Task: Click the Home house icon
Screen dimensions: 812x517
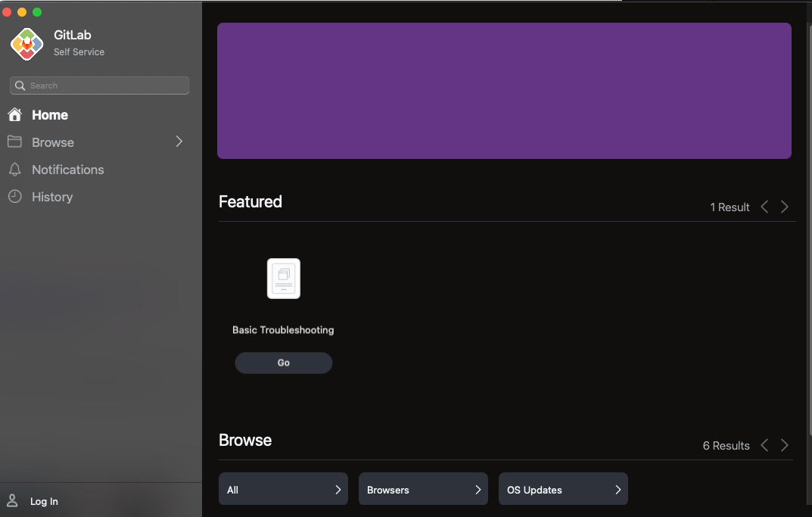Action: tap(14, 115)
